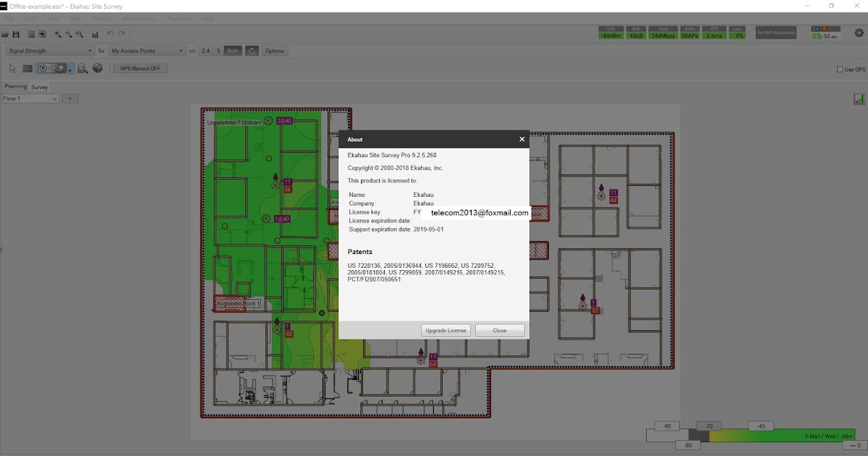Select the wall drawing tool

click(x=27, y=69)
